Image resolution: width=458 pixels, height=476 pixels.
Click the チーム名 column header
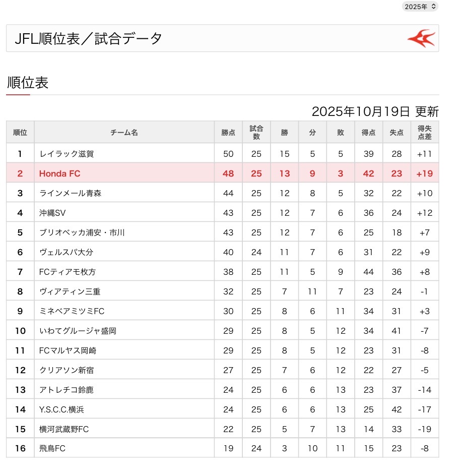point(124,133)
